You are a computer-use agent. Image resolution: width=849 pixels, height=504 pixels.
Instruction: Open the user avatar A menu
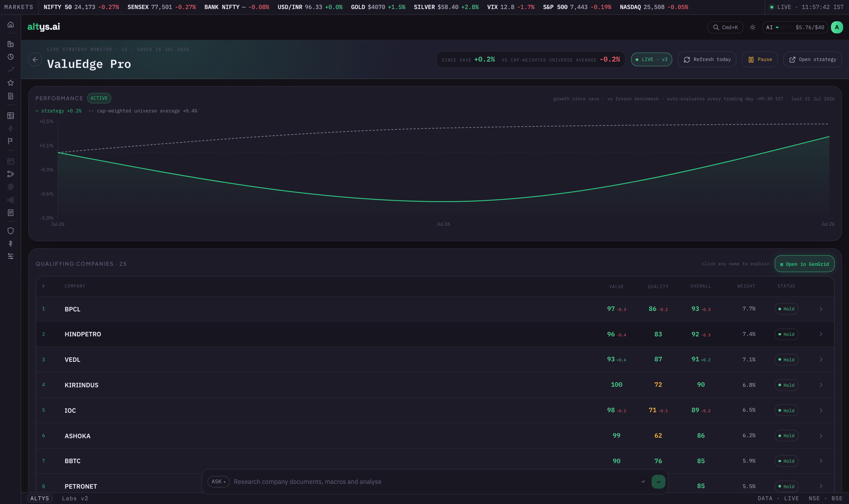(x=837, y=28)
